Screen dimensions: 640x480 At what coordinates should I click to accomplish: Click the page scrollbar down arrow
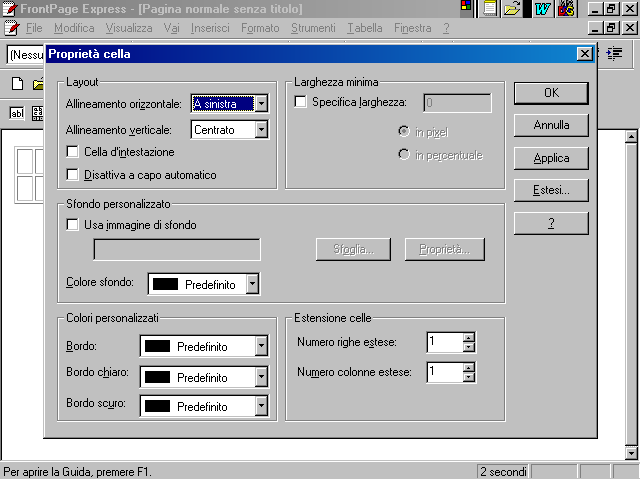click(x=631, y=453)
